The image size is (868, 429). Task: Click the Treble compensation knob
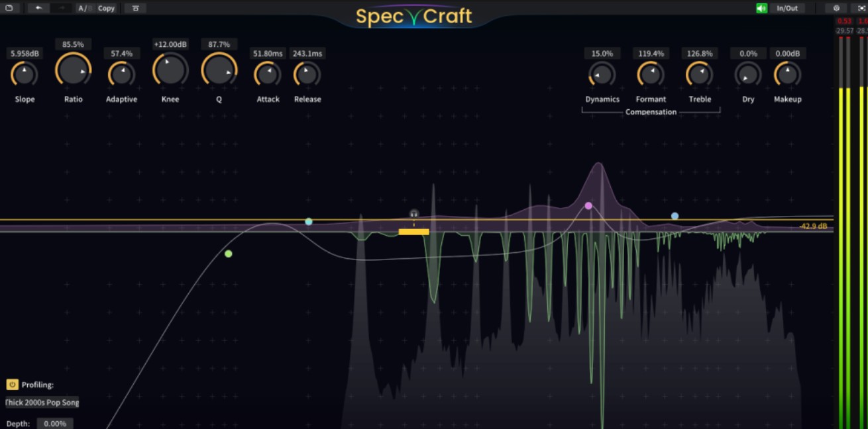699,74
